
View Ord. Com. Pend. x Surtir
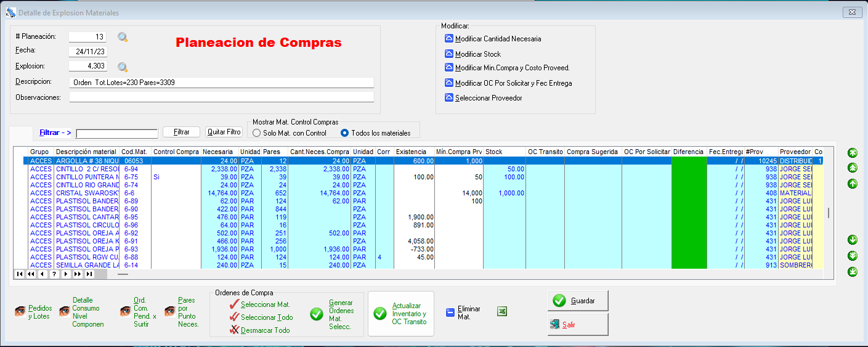pos(139,312)
